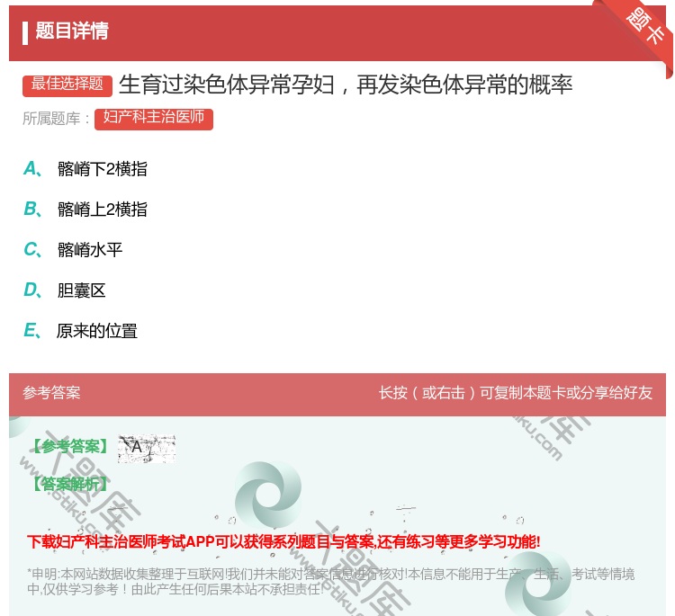Click the 题卡 corner ribbon
Image resolution: width=675 pixels, height=616 pixels.
click(x=644, y=26)
